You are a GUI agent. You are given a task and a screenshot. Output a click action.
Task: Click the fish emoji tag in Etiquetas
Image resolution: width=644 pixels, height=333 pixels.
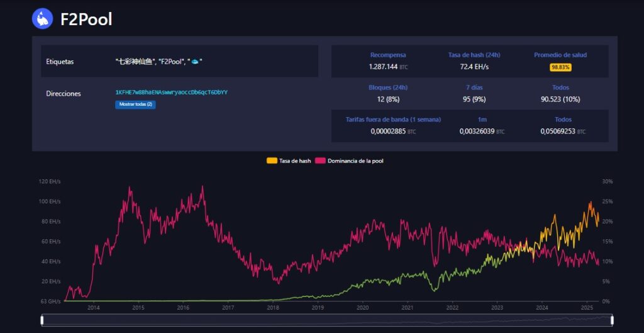point(195,62)
